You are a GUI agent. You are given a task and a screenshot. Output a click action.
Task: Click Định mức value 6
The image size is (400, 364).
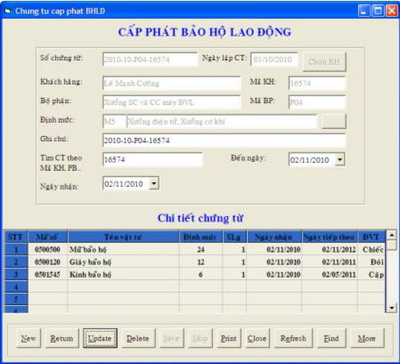click(201, 274)
